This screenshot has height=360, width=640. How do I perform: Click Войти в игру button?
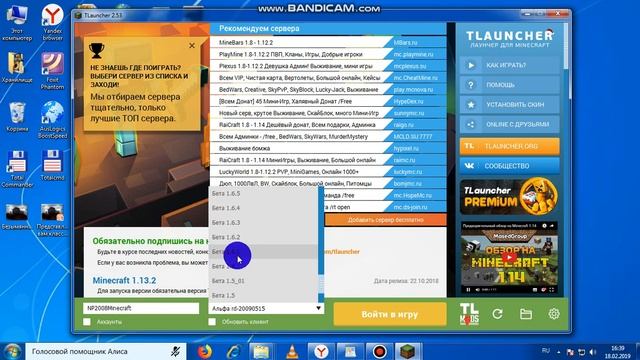coord(390,314)
